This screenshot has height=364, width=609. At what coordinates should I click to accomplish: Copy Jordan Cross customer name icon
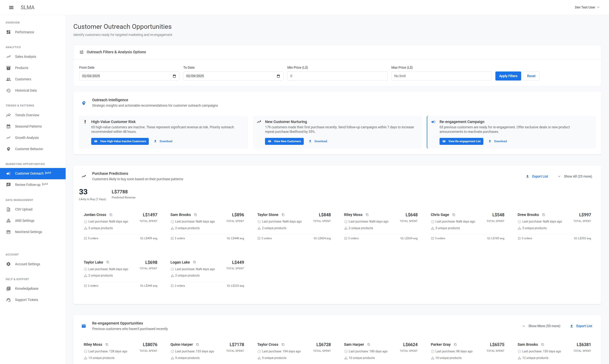click(111, 215)
